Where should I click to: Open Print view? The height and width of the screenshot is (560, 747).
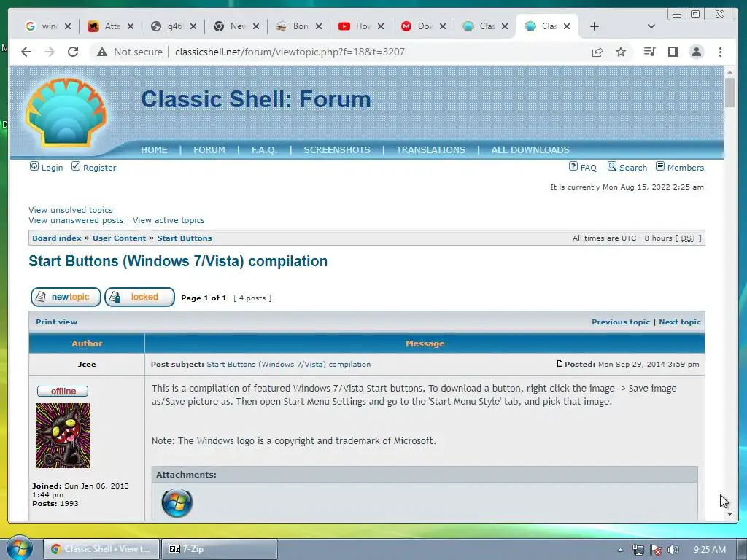click(x=56, y=322)
